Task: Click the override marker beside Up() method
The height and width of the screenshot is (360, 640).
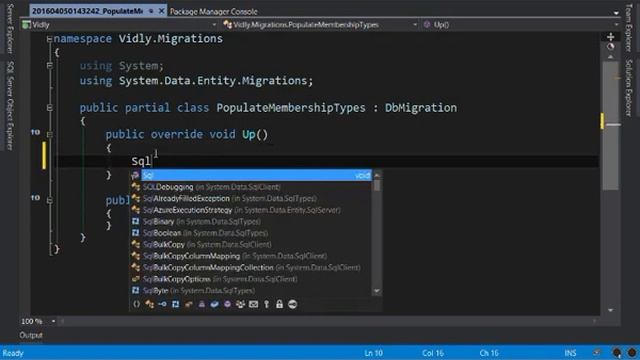Action: coord(36,132)
